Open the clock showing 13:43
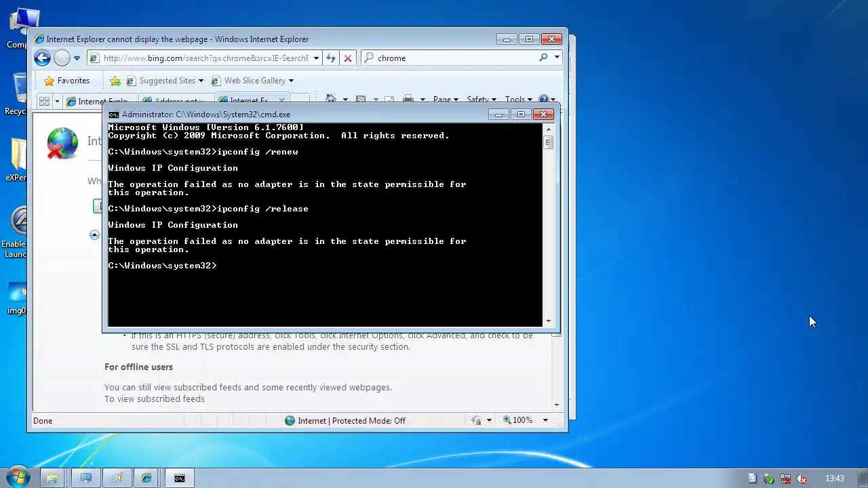The height and width of the screenshot is (488, 868). (835, 479)
